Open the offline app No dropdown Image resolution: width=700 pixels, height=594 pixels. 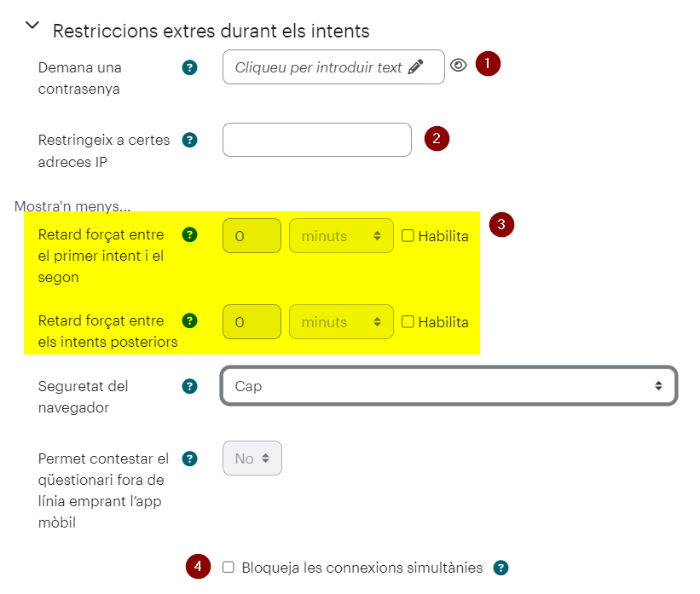tap(252, 458)
